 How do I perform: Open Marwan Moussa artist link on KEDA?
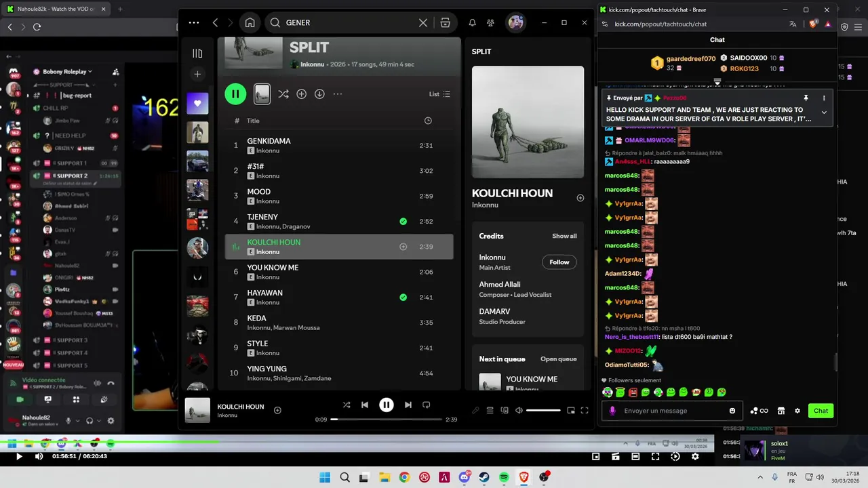pos(297,328)
